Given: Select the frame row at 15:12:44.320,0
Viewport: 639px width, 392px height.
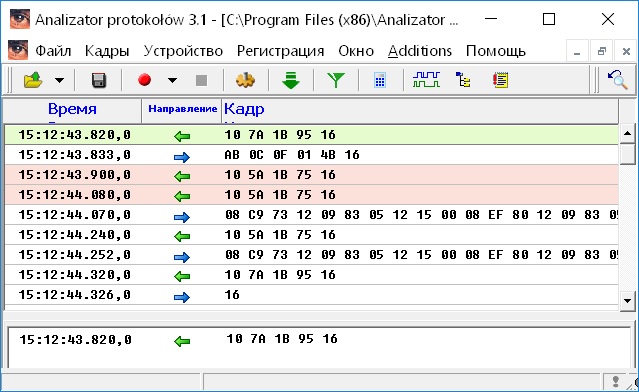Looking at the screenshot, I should pyautogui.click(x=311, y=275).
